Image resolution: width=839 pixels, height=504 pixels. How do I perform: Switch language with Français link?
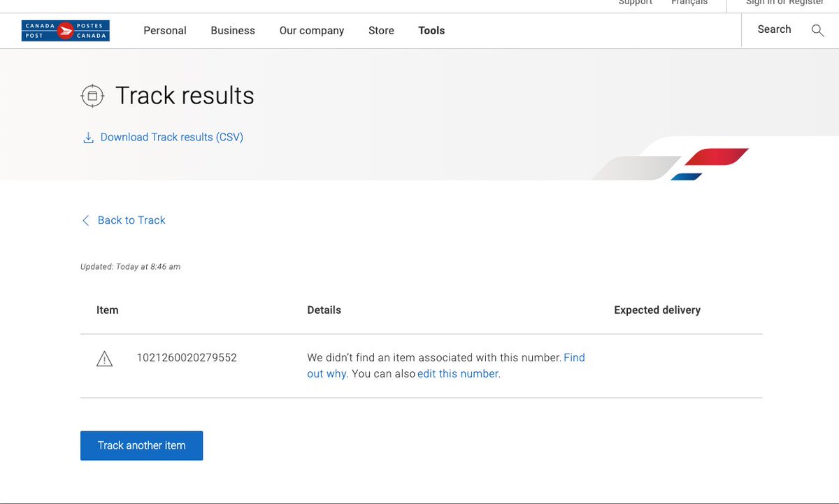coord(689,3)
